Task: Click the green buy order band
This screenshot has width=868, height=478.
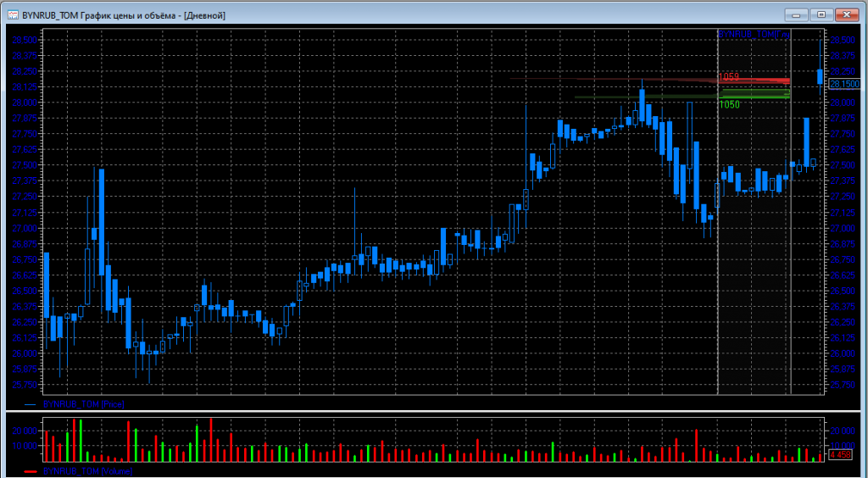Action: click(x=754, y=94)
